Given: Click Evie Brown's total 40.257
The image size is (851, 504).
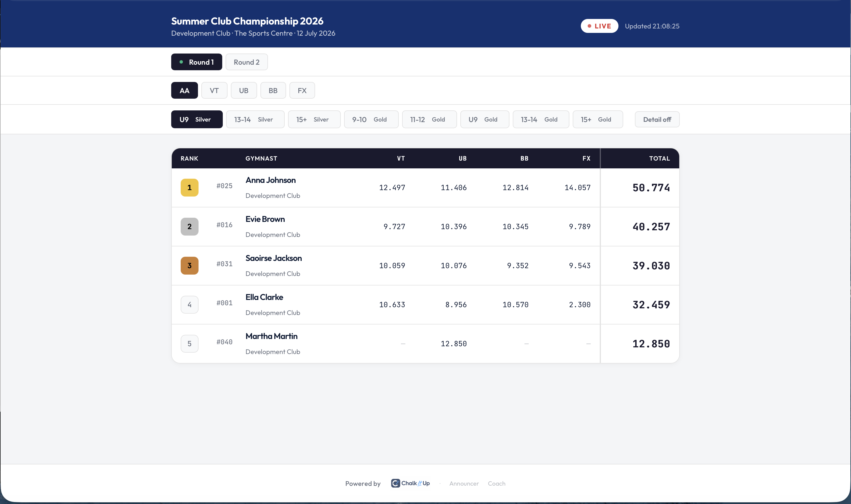Looking at the screenshot, I should coord(651,227).
